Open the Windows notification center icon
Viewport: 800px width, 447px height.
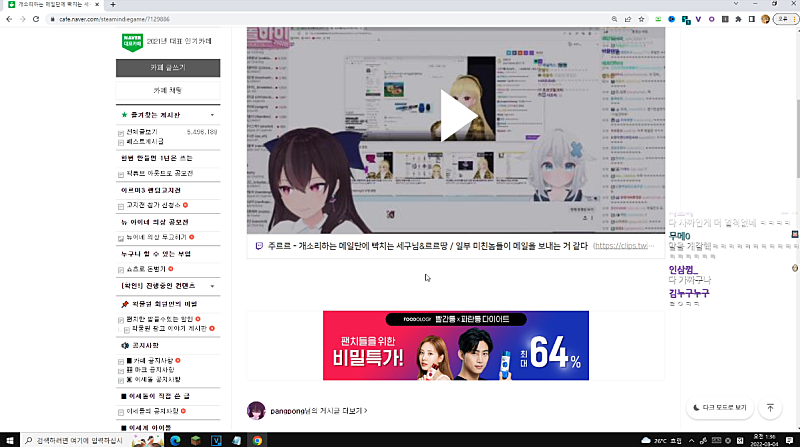(789, 440)
